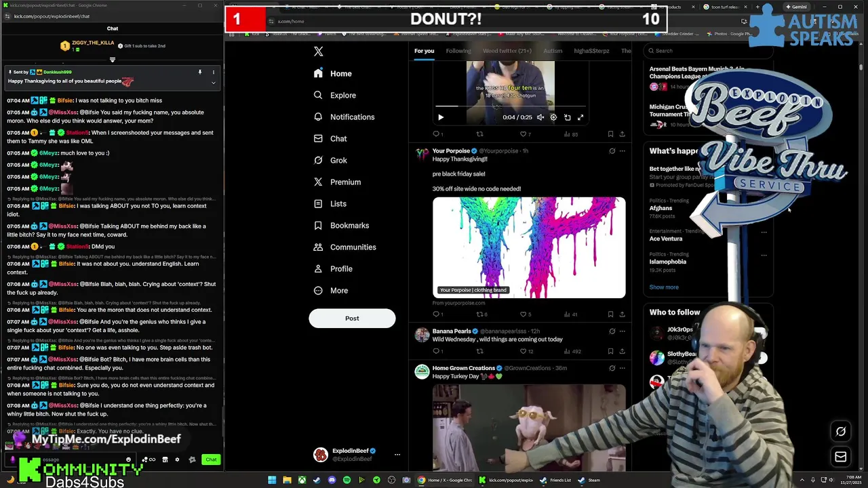Share the top video post
The width and height of the screenshot is (868, 488).
[x=622, y=134]
